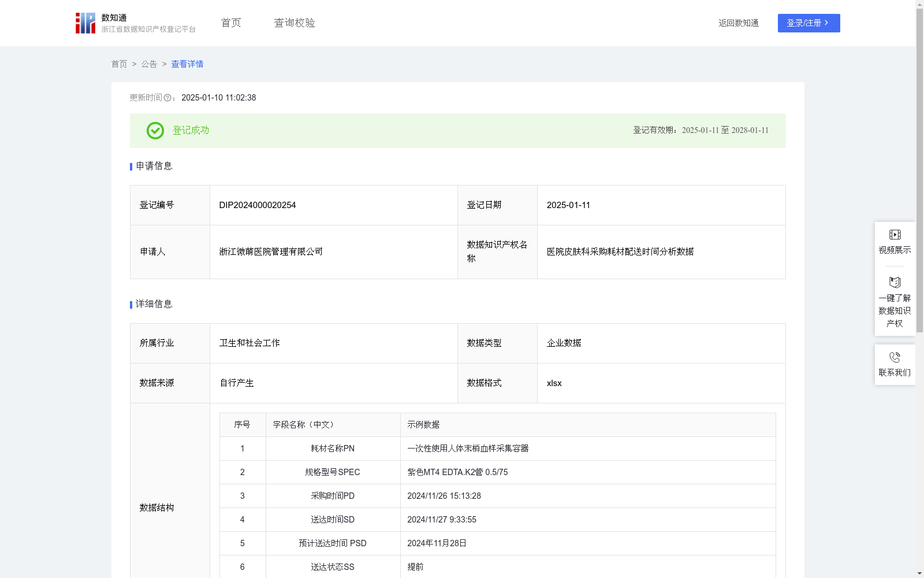Click the 序号 column header
Image resolution: width=924 pixels, height=578 pixels.
242,425
